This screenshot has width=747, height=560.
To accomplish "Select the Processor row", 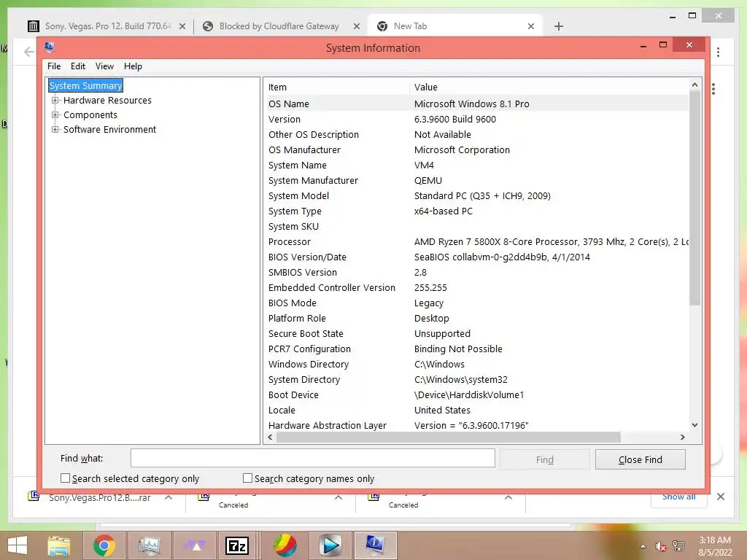I will 476,242.
